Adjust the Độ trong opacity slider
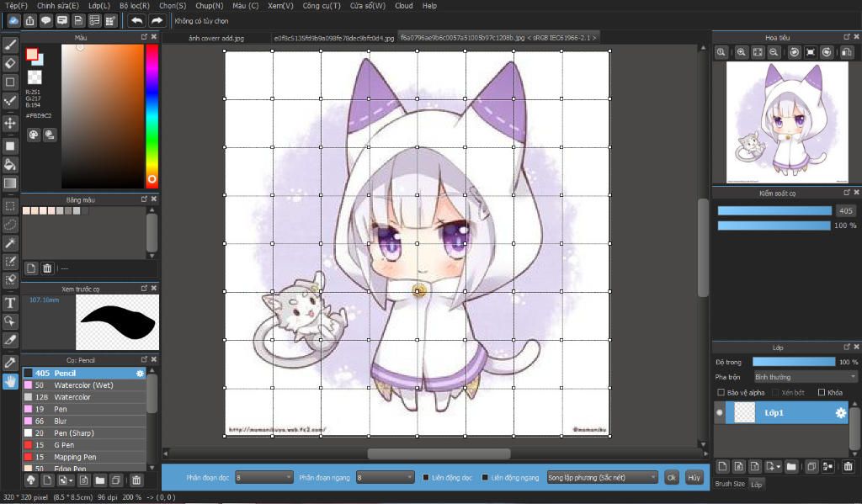 pos(794,362)
